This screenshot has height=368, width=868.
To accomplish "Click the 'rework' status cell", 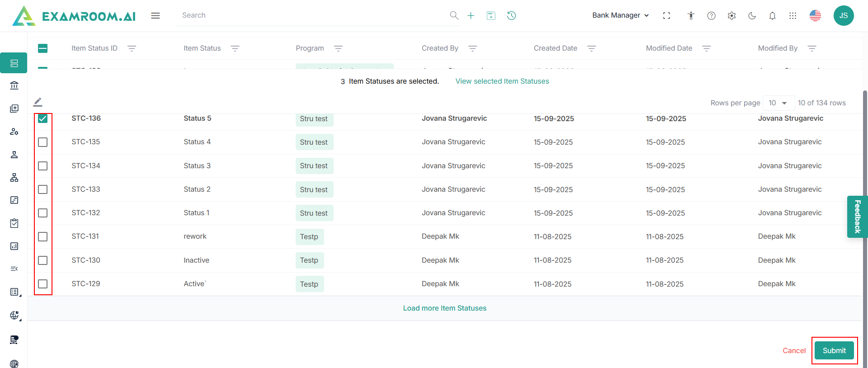I will [x=195, y=236].
